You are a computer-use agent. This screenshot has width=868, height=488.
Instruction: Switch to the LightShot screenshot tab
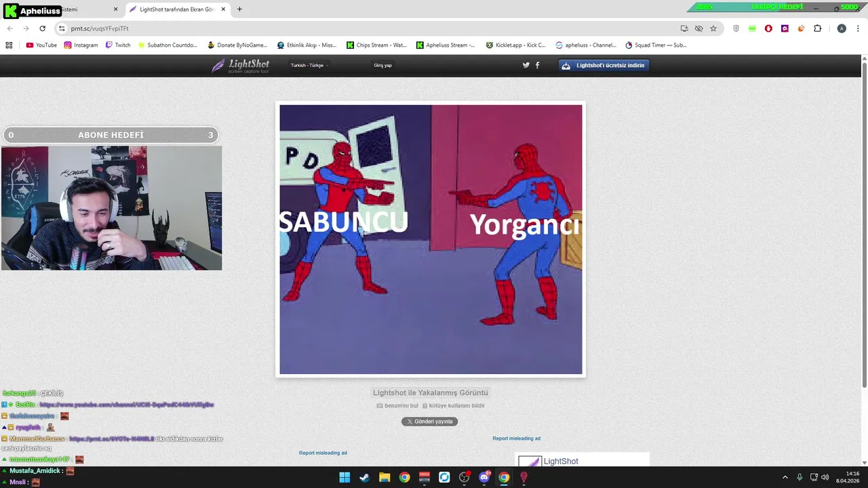(176, 9)
